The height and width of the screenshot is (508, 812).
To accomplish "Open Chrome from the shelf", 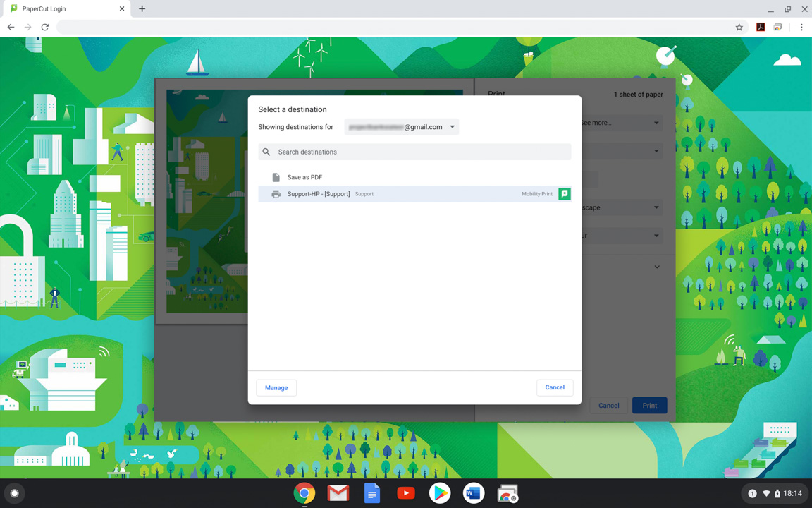I will [x=304, y=493].
